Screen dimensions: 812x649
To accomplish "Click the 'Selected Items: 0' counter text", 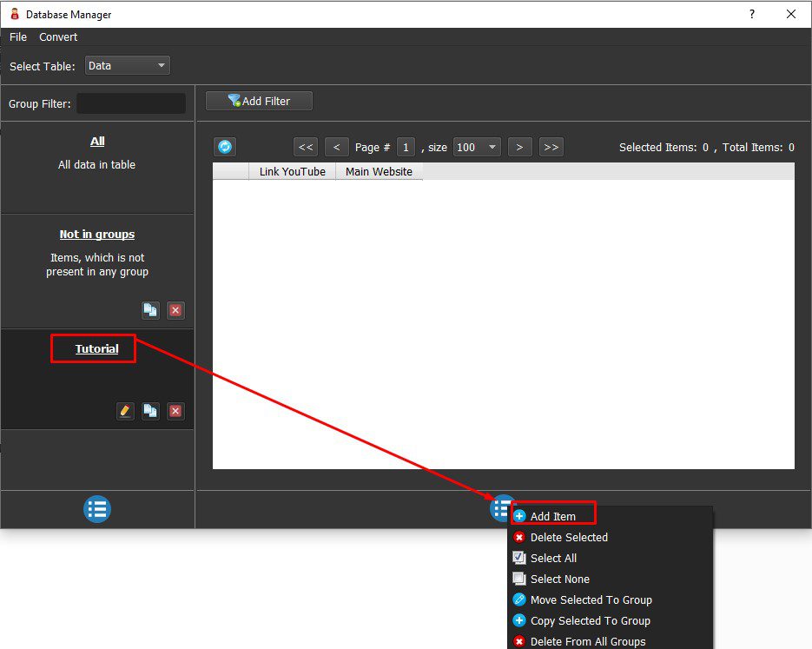I will tap(663, 148).
